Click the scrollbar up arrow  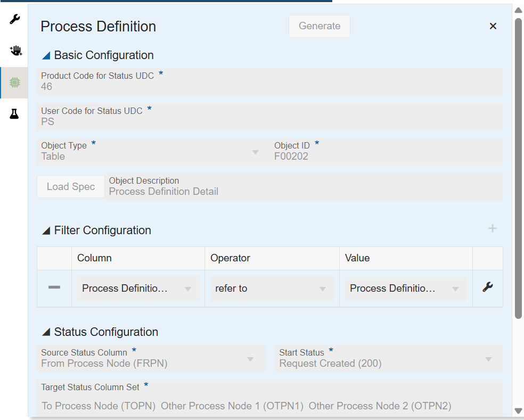point(518,10)
